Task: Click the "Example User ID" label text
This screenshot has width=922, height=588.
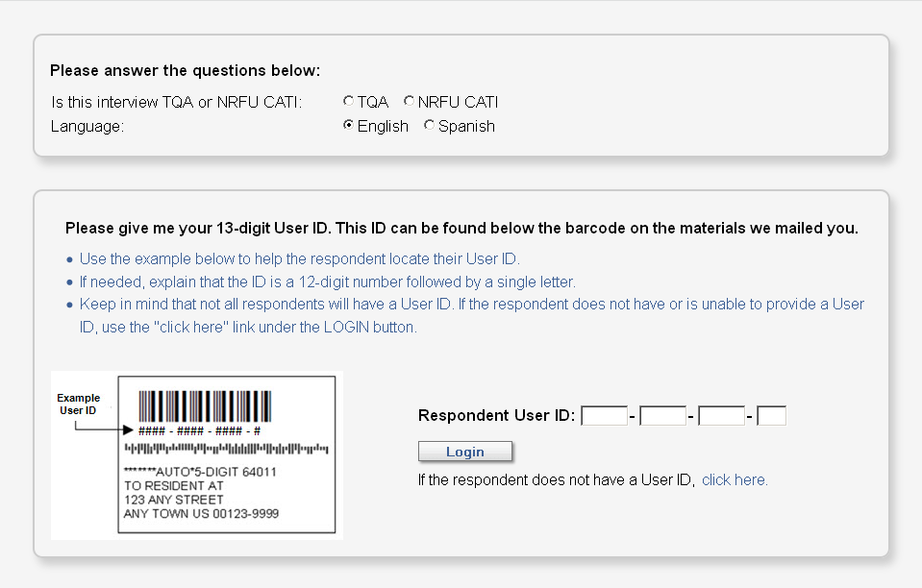Action: (78, 404)
